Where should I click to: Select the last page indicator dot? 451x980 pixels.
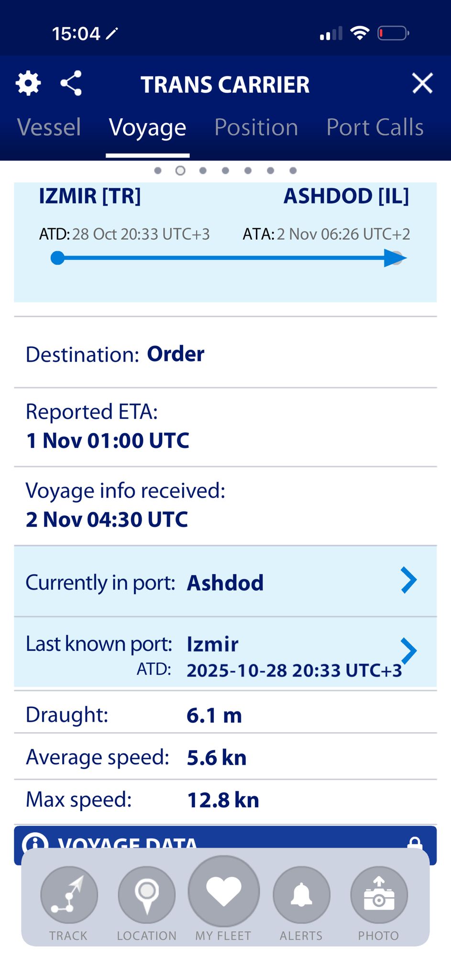(293, 171)
